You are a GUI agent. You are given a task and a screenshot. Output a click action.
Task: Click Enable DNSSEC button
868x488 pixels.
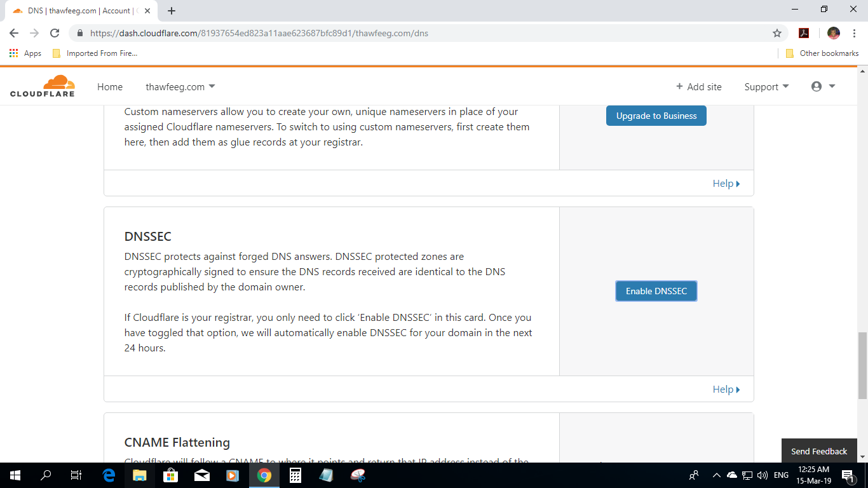[x=656, y=291]
